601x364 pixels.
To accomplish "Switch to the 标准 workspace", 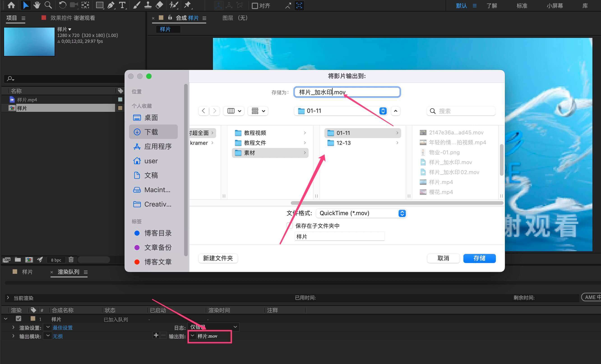I will [x=522, y=6].
